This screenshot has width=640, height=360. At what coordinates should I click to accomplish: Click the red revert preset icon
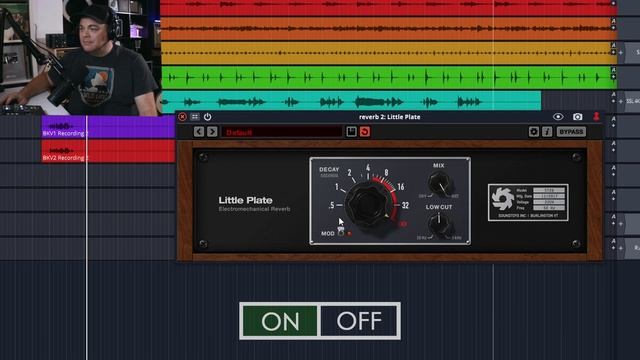tap(365, 131)
